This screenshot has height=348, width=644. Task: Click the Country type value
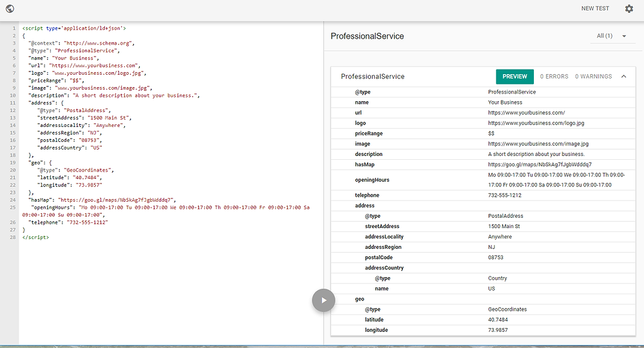click(x=497, y=278)
